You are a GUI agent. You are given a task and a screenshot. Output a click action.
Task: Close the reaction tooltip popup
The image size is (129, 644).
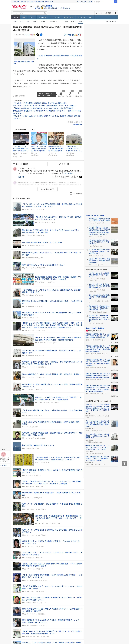[55, 93]
